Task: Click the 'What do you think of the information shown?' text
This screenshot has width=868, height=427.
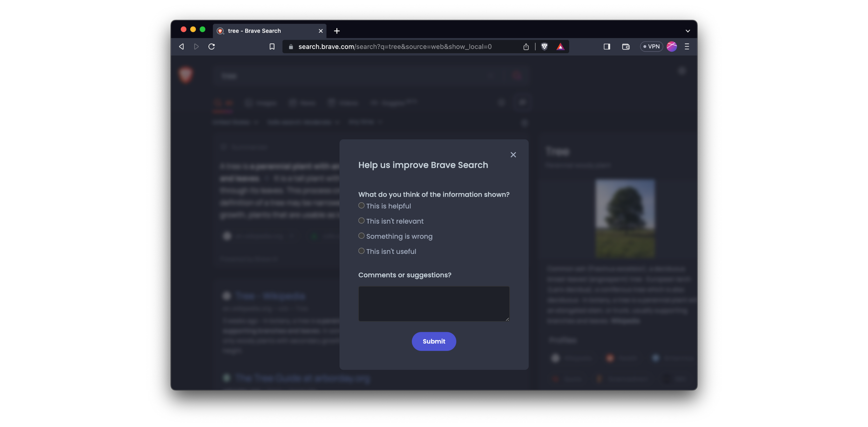Action: coord(434,194)
